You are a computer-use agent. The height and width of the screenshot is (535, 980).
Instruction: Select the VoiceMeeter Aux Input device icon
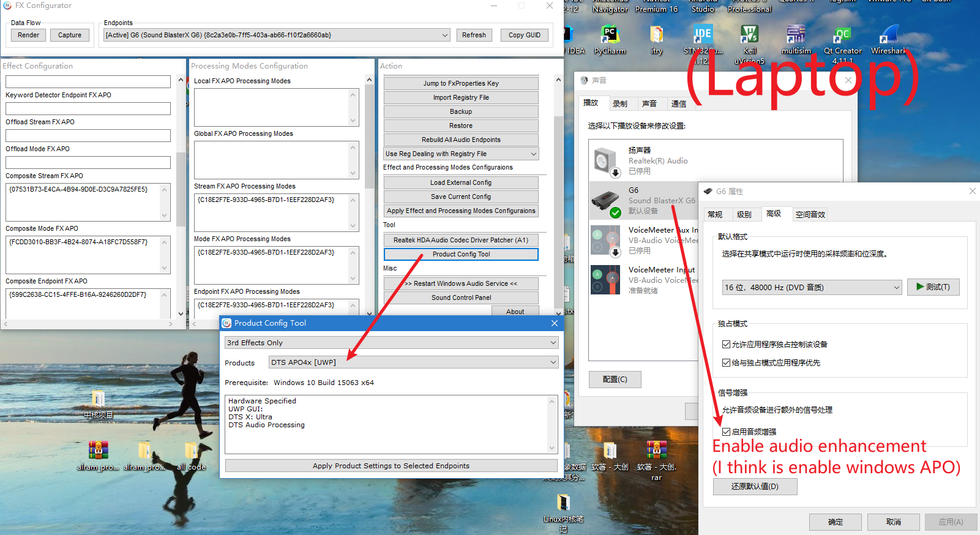click(x=606, y=241)
